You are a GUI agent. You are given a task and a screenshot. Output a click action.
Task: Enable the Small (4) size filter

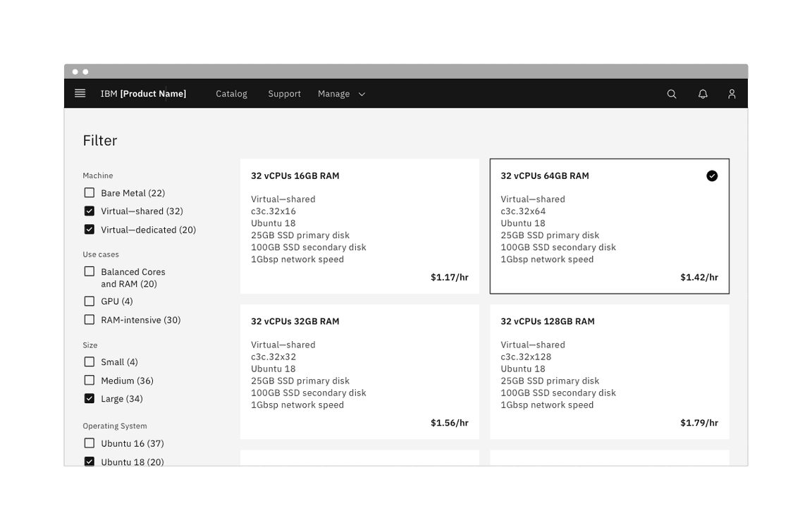[89, 361]
